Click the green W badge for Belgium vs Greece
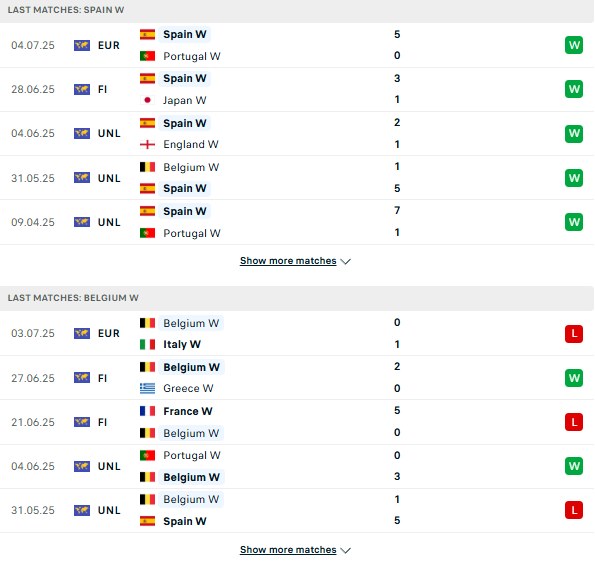The image size is (595, 569). [574, 378]
